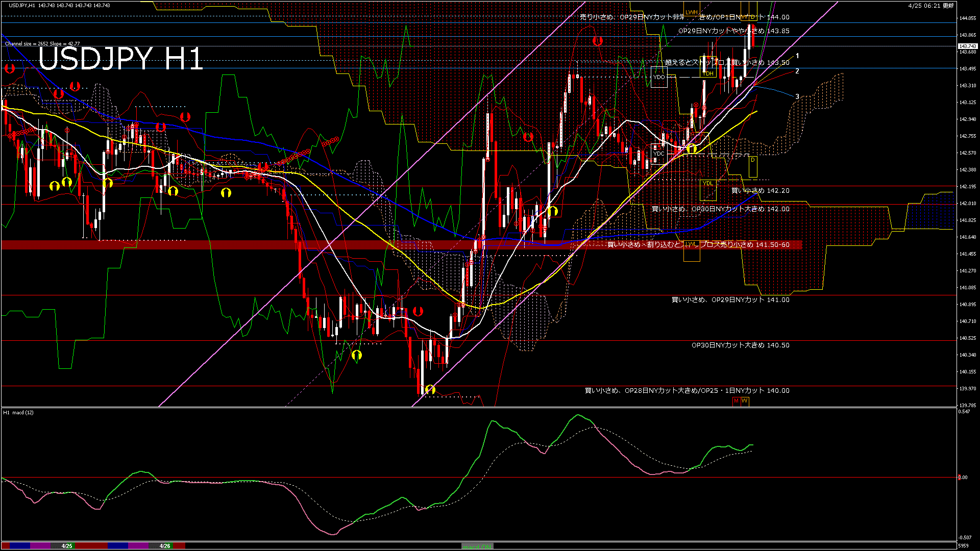Click the orange LWH marker label
The width and height of the screenshot is (980, 551).
(x=691, y=12)
